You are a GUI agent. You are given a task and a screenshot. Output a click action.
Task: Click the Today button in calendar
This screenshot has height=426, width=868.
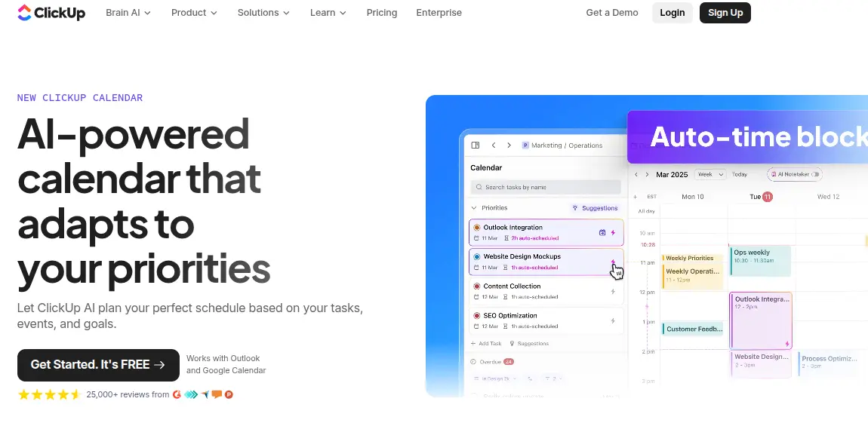pyautogui.click(x=740, y=174)
